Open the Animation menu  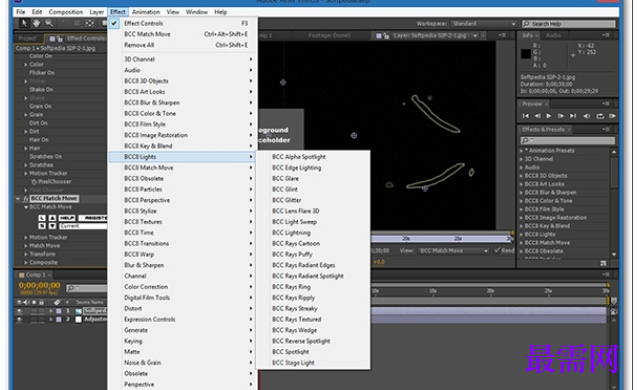point(146,12)
